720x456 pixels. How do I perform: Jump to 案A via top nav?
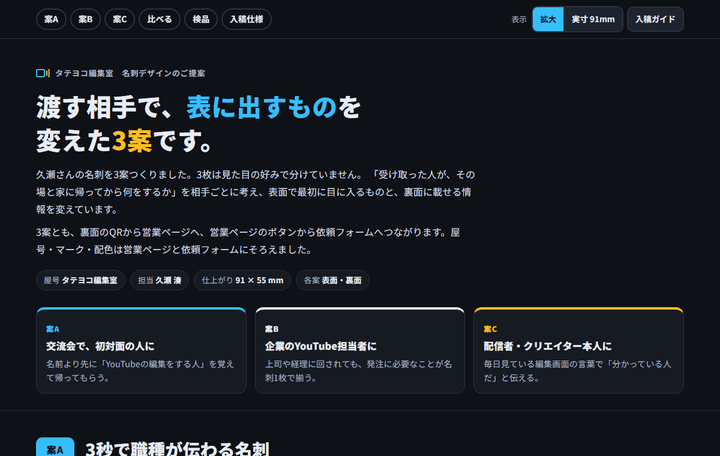(x=51, y=19)
